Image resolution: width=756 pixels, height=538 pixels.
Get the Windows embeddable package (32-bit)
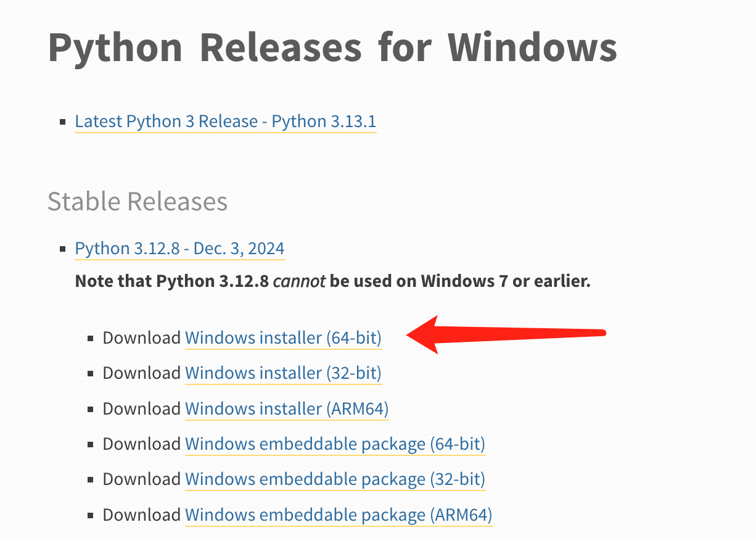(x=335, y=479)
